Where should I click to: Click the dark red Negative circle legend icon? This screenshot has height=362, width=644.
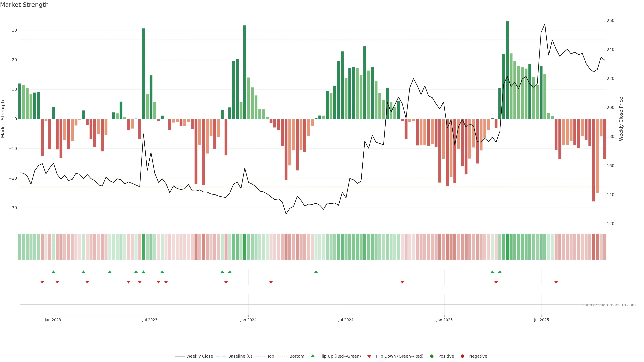462,356
